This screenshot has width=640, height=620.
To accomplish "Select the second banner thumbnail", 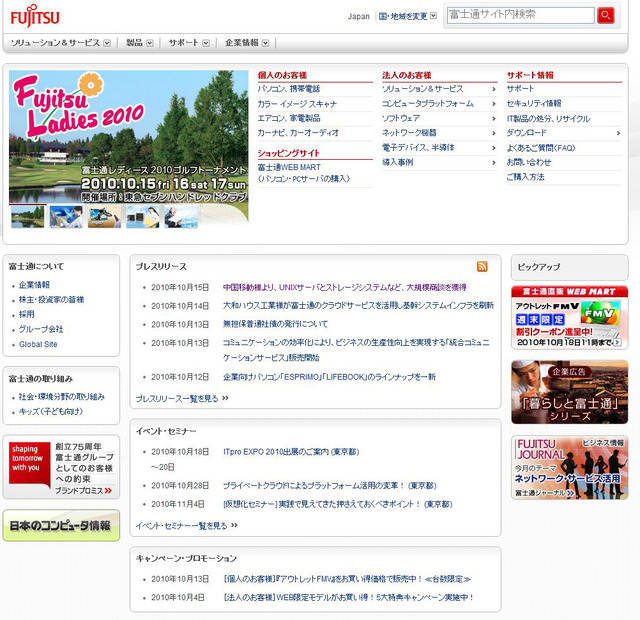I will [x=66, y=216].
